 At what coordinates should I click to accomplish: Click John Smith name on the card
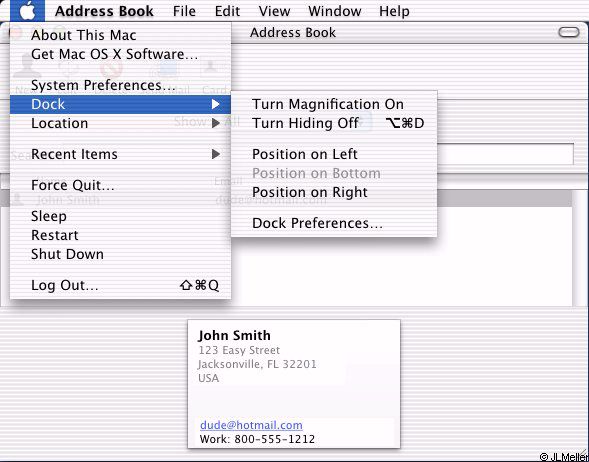[234, 335]
